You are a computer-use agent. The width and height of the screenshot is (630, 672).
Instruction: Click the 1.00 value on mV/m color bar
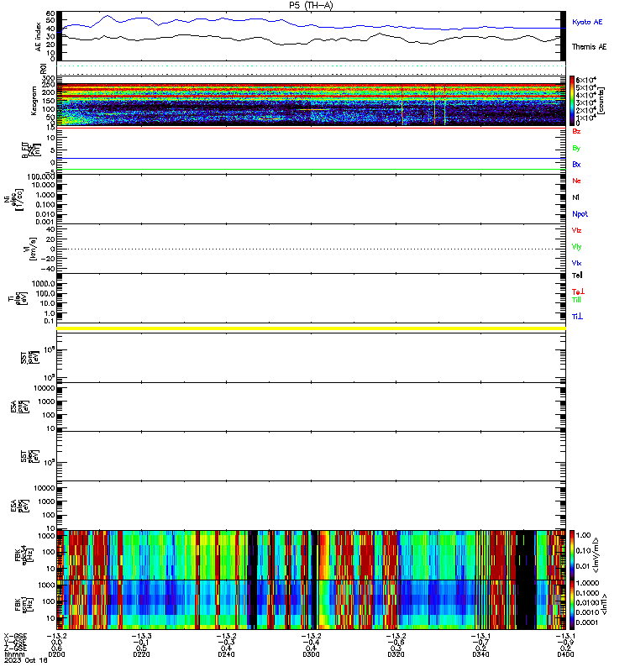(583, 535)
